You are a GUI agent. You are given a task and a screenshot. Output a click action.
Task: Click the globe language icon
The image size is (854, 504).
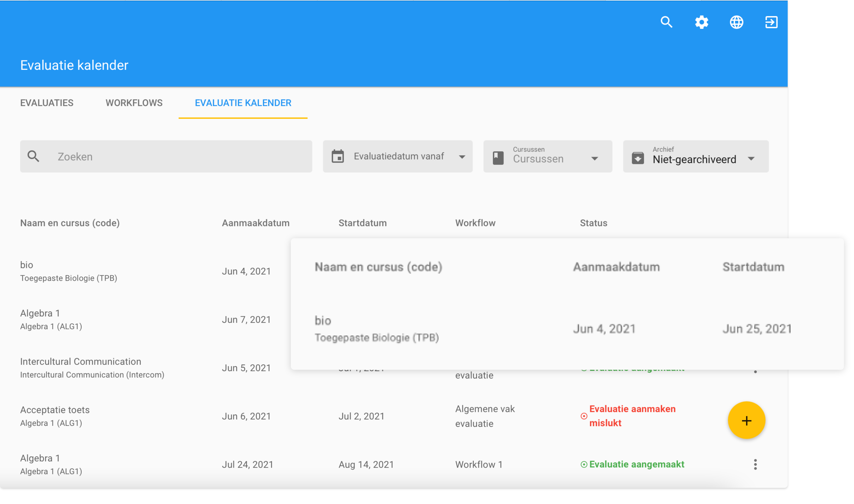tap(736, 22)
